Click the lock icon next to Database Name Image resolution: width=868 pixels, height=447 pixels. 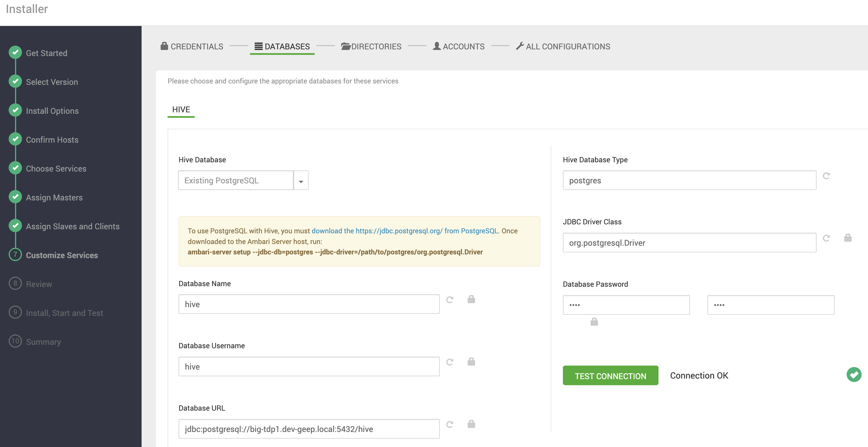pyautogui.click(x=472, y=299)
